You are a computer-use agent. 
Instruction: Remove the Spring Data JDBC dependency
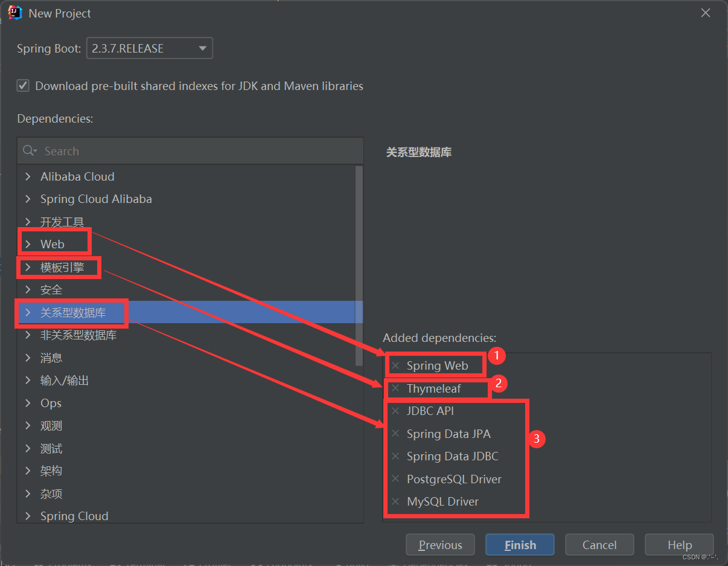click(395, 456)
